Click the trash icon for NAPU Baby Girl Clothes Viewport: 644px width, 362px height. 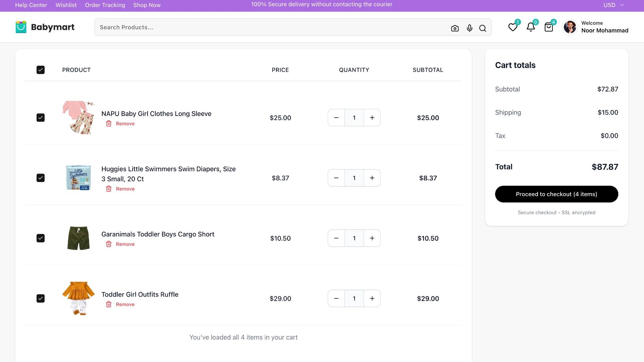point(109,124)
